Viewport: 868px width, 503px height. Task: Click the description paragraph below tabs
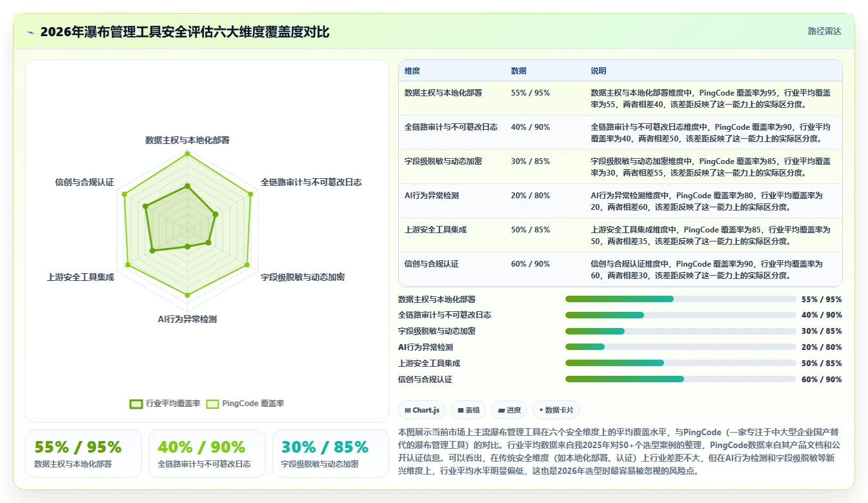click(x=618, y=451)
